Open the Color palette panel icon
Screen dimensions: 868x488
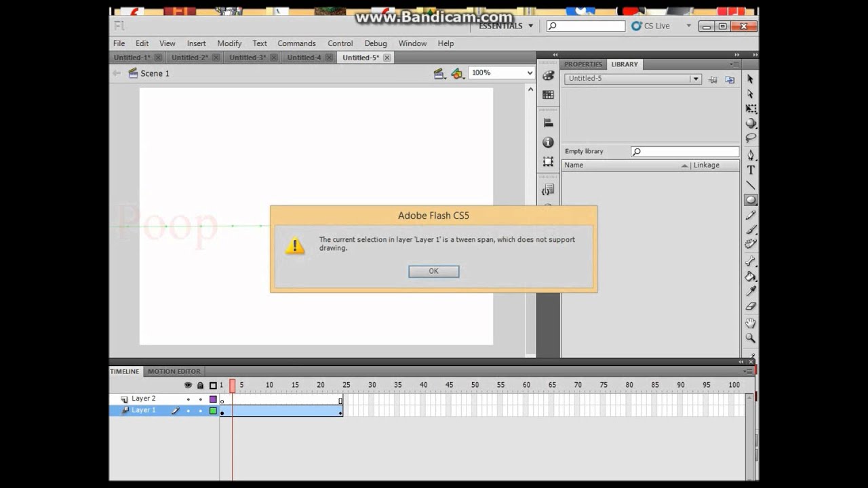(548, 76)
